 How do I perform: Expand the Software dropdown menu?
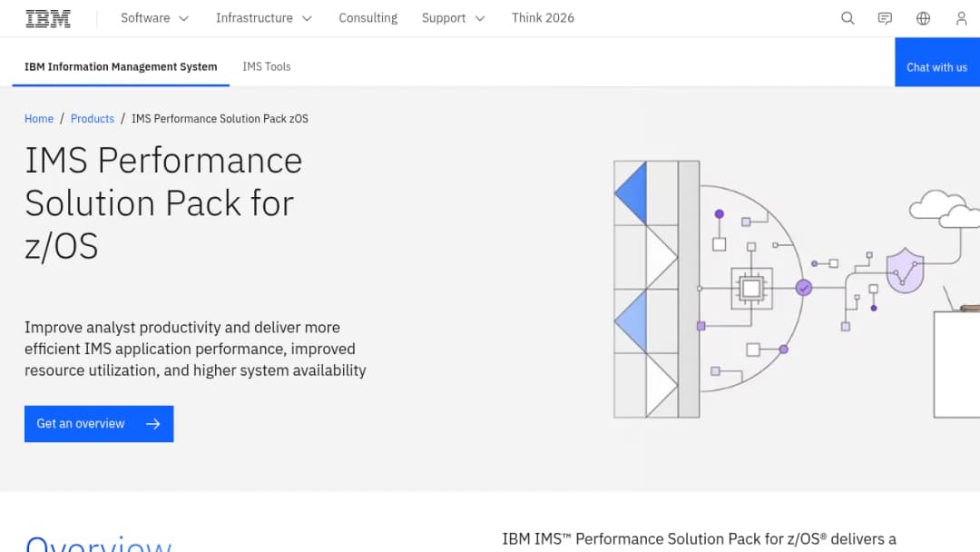[155, 18]
